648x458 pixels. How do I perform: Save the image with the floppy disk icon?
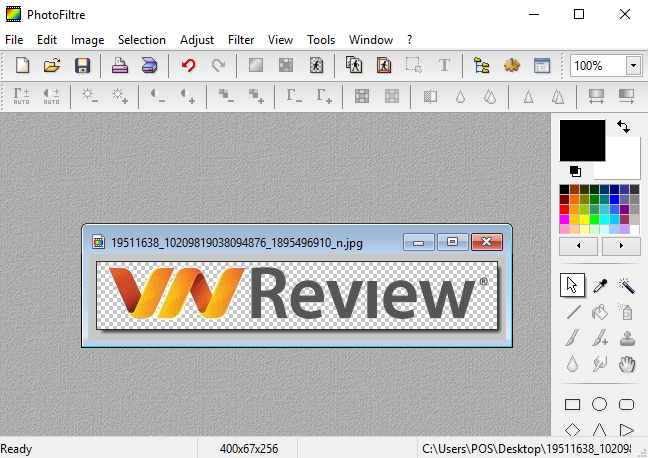pos(82,66)
